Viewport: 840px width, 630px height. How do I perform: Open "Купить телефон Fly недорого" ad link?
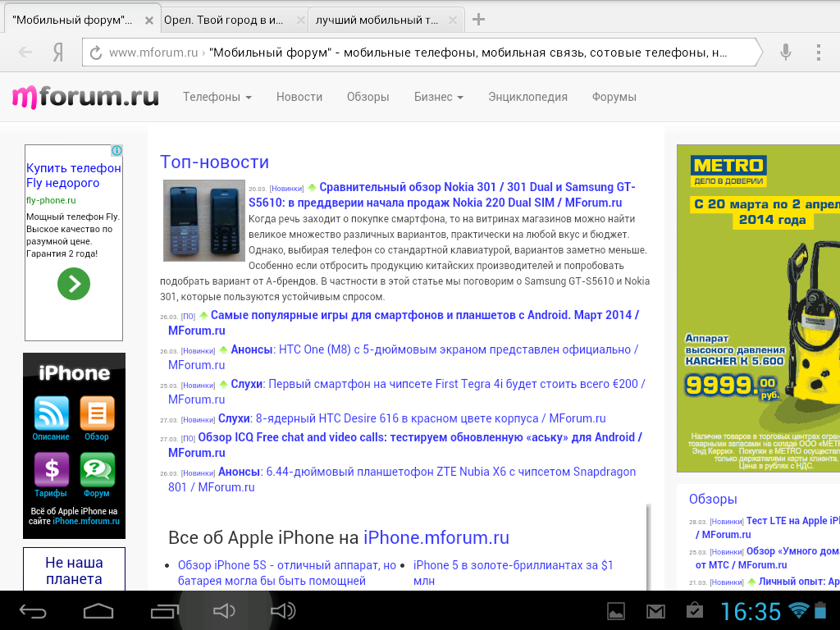click(73, 176)
